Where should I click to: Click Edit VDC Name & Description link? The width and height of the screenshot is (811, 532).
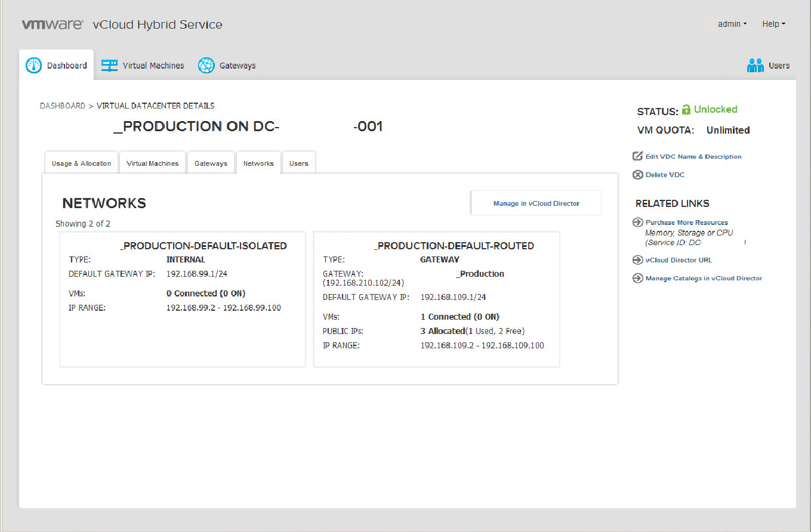pos(693,156)
